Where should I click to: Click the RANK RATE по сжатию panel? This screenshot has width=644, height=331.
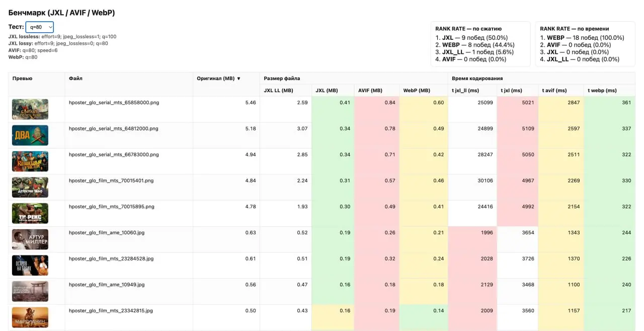coord(480,44)
